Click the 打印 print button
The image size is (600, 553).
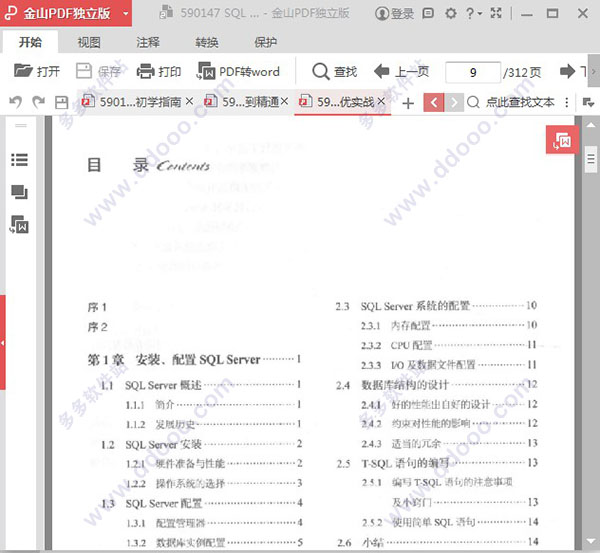pos(159,71)
